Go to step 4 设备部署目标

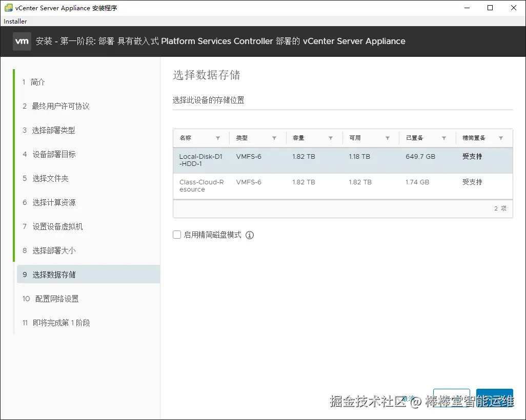tap(49, 155)
